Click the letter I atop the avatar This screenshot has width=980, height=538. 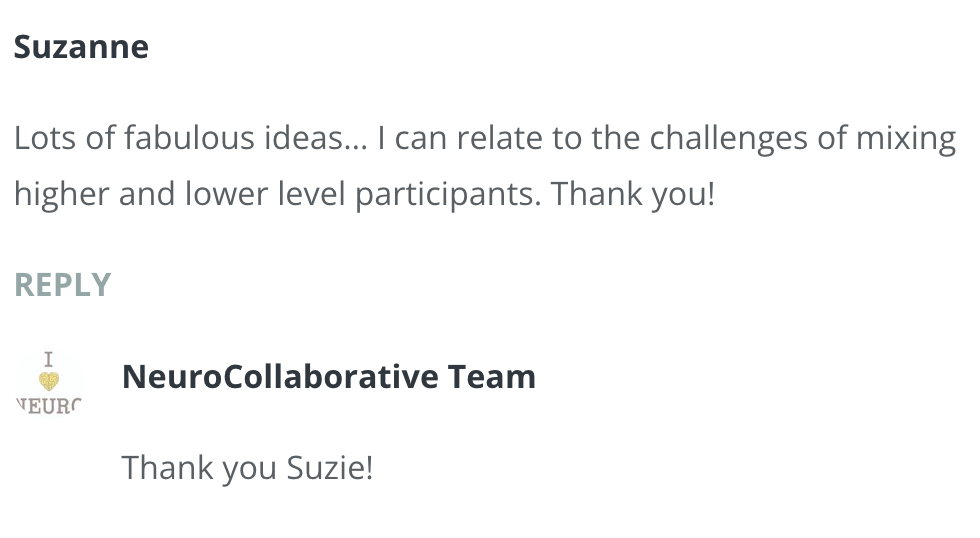coord(48,359)
